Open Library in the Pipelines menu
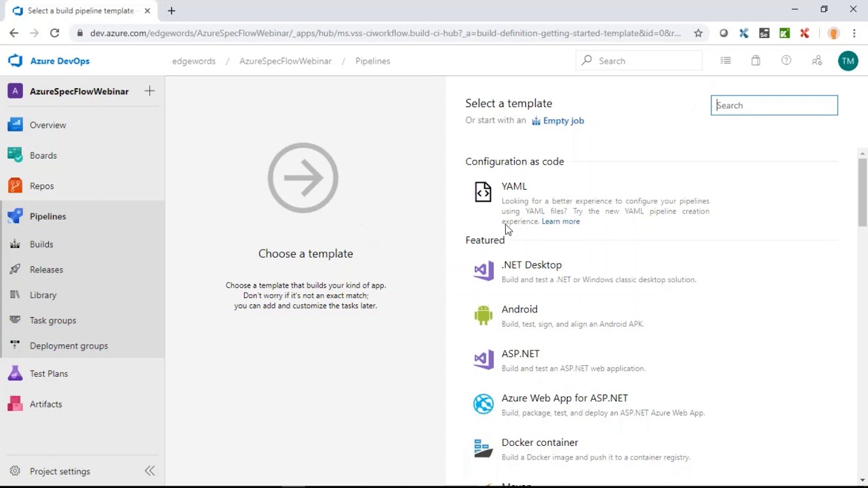868x488 pixels. pos(43,295)
